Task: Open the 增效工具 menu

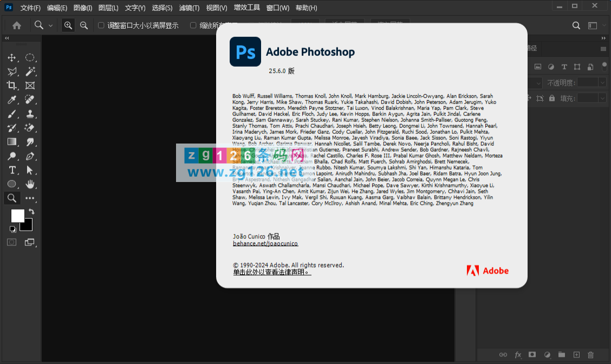Action: [246, 8]
